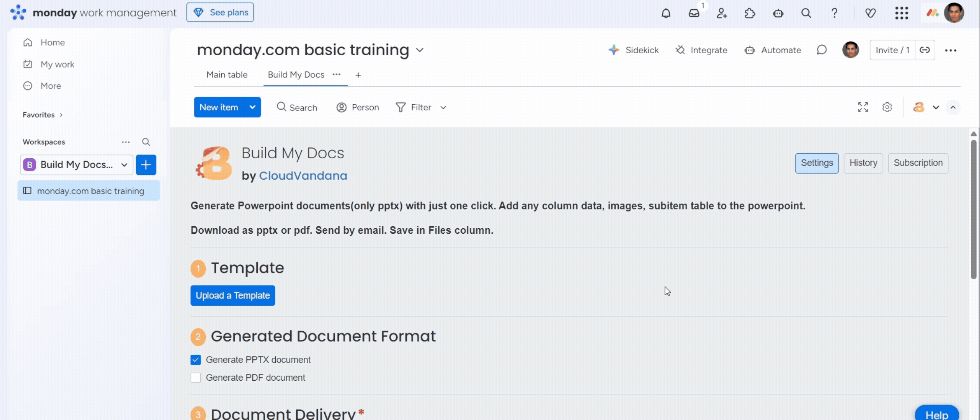Open the board discussion bubble icon
980x420 pixels.
821,50
